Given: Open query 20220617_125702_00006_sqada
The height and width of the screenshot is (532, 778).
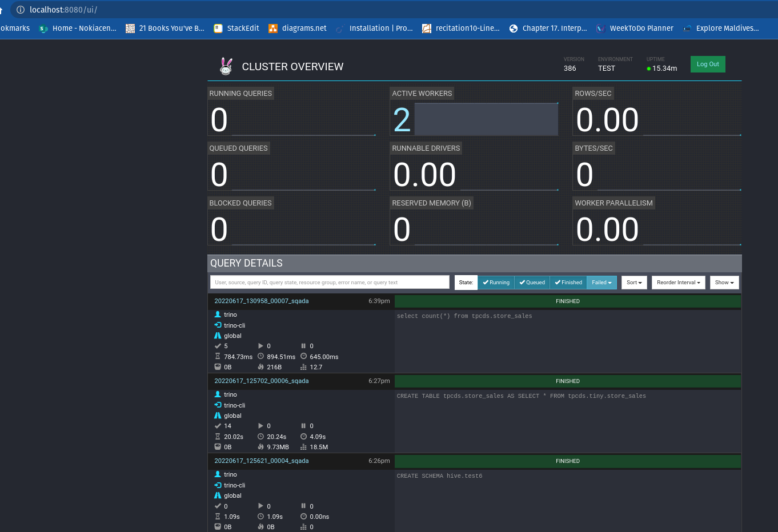Looking at the screenshot, I should pyautogui.click(x=262, y=381).
